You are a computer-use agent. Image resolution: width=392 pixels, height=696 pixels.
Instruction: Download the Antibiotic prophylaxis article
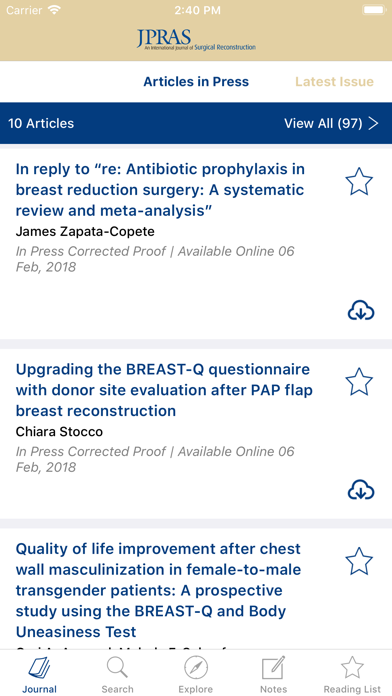[x=361, y=310]
